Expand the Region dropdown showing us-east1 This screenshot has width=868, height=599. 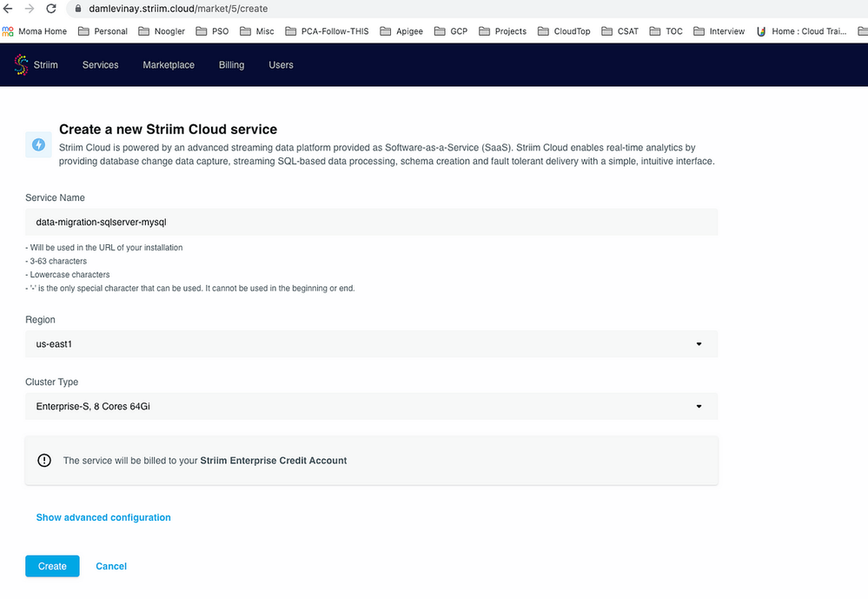pyautogui.click(x=372, y=344)
